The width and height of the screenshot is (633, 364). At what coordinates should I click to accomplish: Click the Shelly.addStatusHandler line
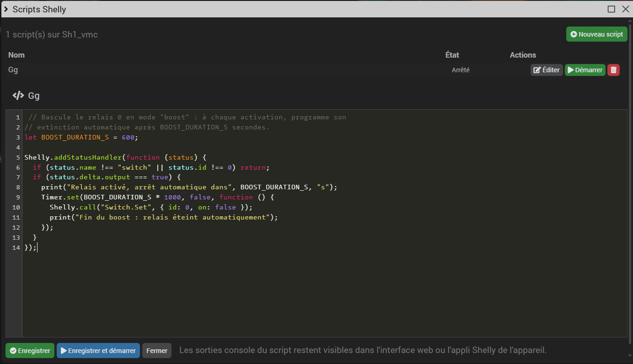[x=116, y=157]
